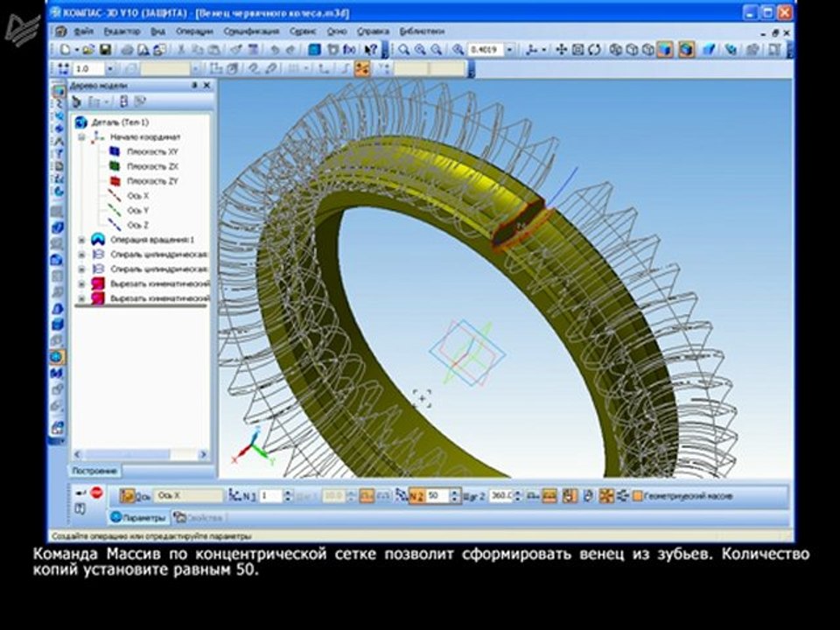Open the Файл menu

pos(84,31)
